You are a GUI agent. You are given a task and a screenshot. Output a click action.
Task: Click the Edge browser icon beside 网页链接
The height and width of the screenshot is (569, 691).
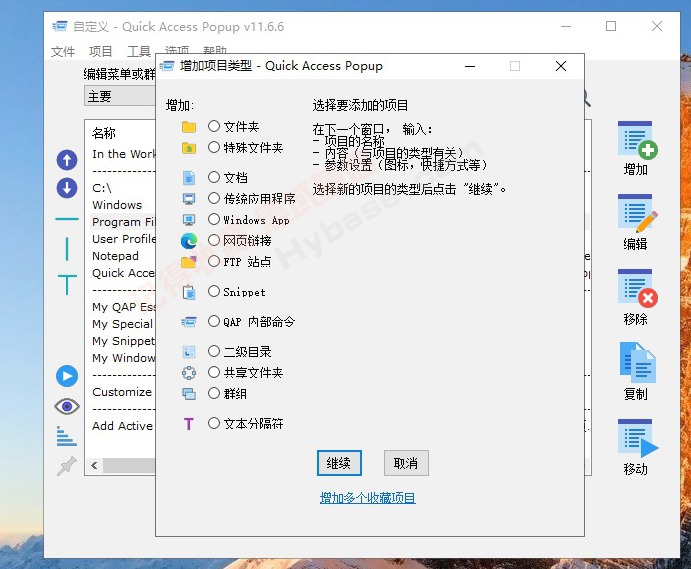pos(189,241)
